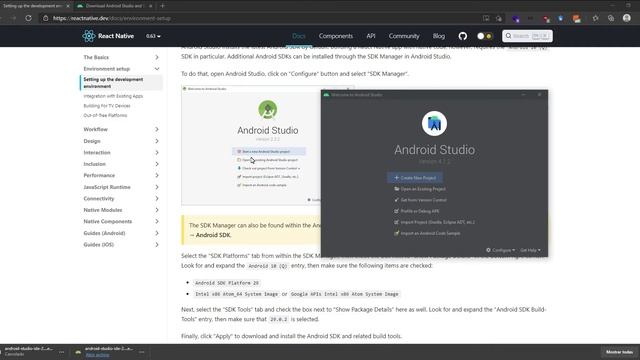Screen dimensions: 640x360
Task: Click the orange extension icon in toolbar
Action: click(576, 18)
